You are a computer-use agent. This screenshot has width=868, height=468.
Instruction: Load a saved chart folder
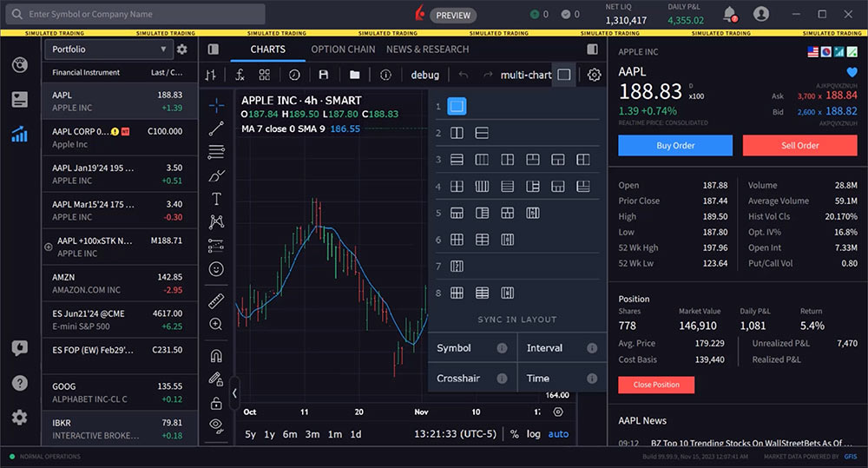click(355, 75)
